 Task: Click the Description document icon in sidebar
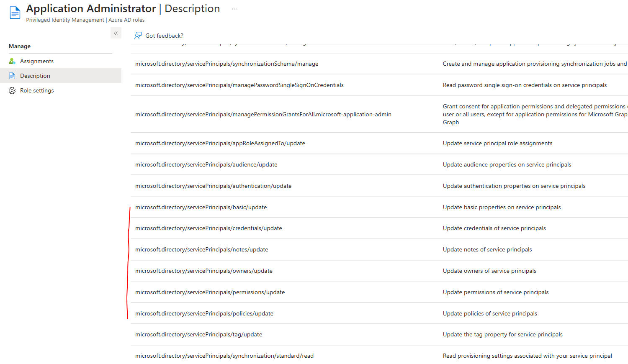pos(13,76)
